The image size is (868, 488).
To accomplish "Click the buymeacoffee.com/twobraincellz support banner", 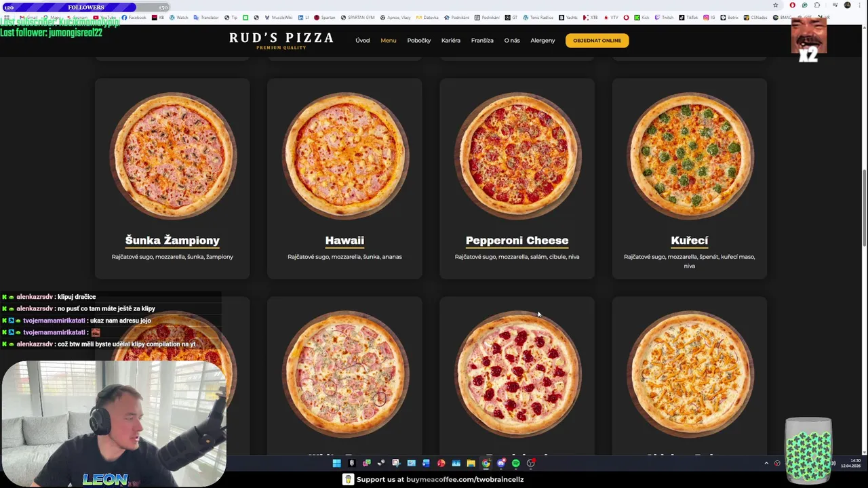I will click(433, 479).
